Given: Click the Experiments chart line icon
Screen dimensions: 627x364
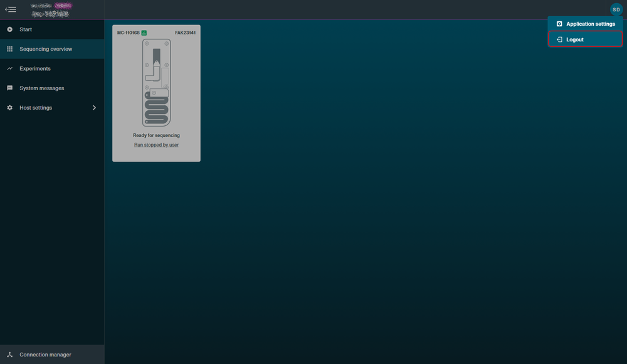Looking at the screenshot, I should pos(9,68).
